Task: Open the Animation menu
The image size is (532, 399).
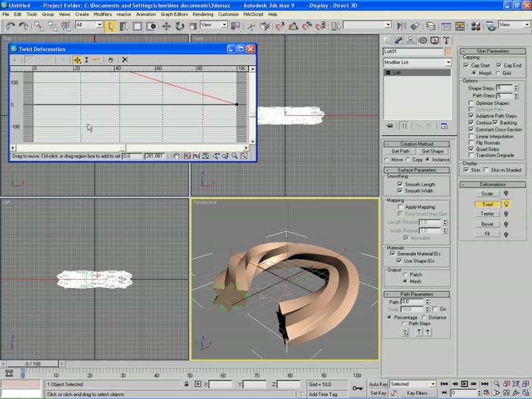Action: pos(146,14)
